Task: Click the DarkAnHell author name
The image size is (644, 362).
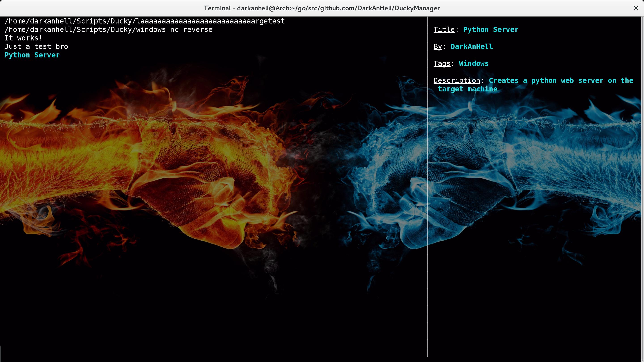Action: [472, 46]
